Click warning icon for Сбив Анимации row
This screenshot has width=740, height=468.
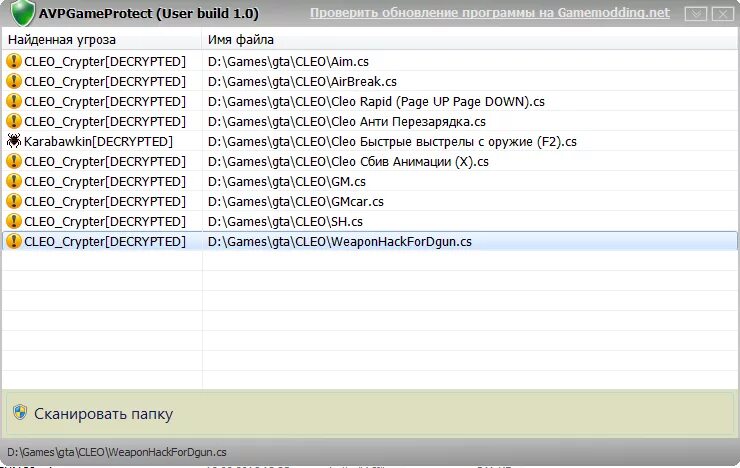pyautogui.click(x=14, y=161)
